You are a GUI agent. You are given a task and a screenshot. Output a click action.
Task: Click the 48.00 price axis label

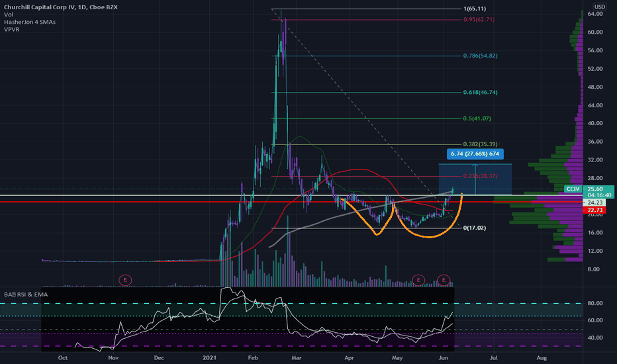[x=595, y=87]
